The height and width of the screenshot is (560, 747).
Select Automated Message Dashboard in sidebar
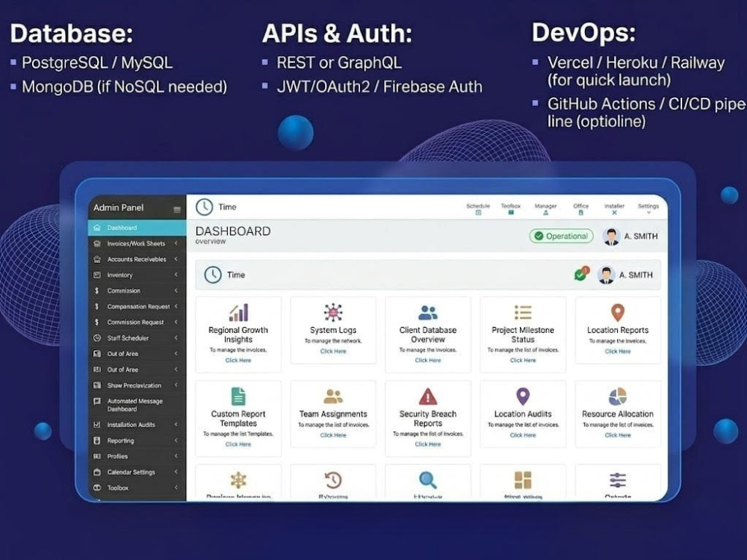tap(137, 405)
